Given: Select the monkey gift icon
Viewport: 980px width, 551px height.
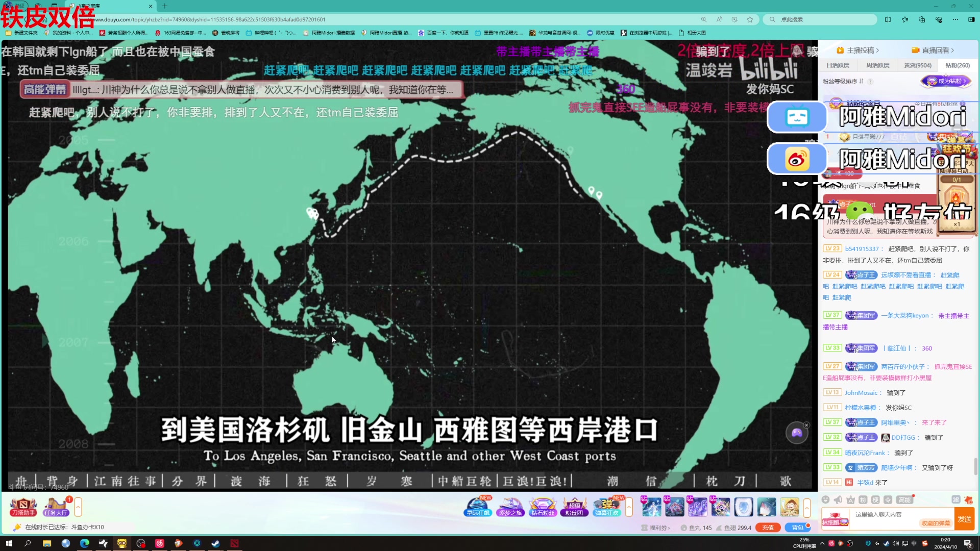Looking at the screenshot, I should point(789,507).
